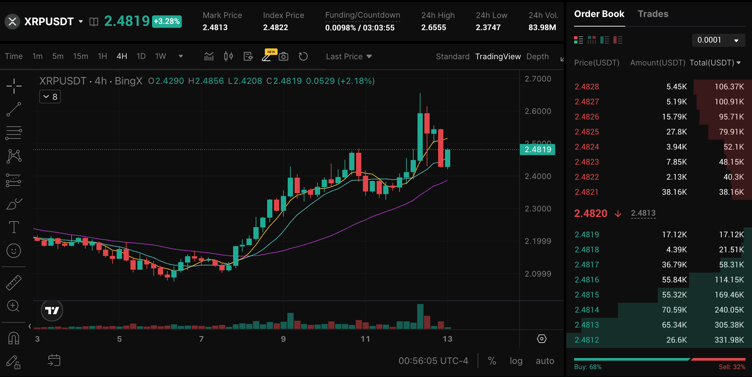Open the Trades tab
752x377 pixels.
[x=653, y=14]
